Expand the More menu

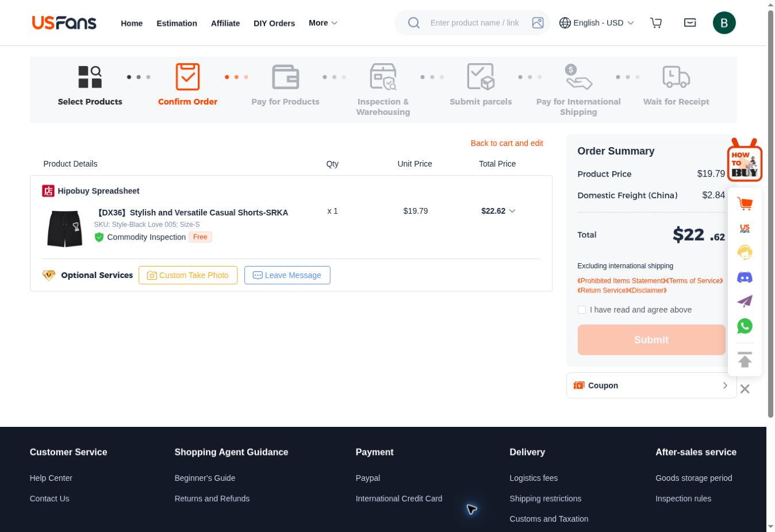coord(323,23)
